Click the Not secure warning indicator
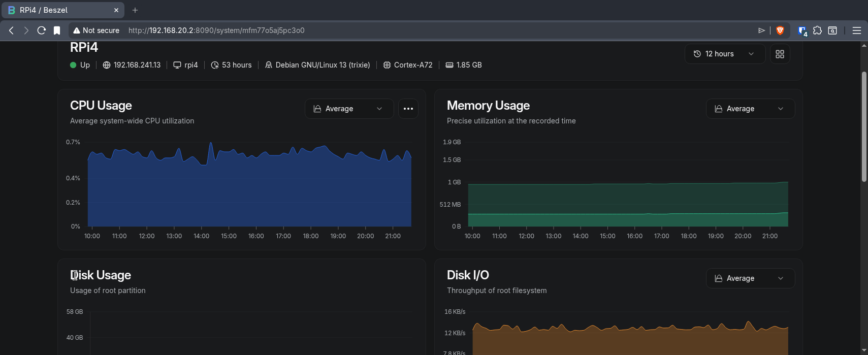The width and height of the screenshot is (868, 355). point(97,30)
